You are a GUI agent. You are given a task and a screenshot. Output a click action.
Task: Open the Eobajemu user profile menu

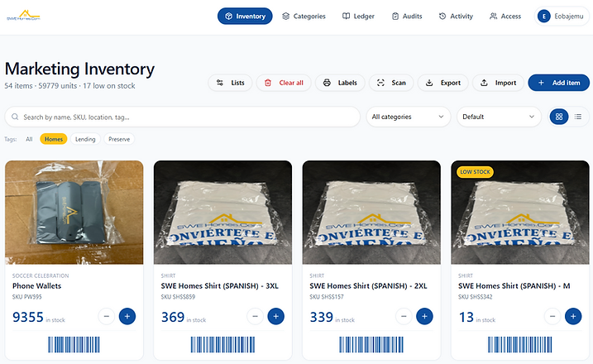[562, 17]
